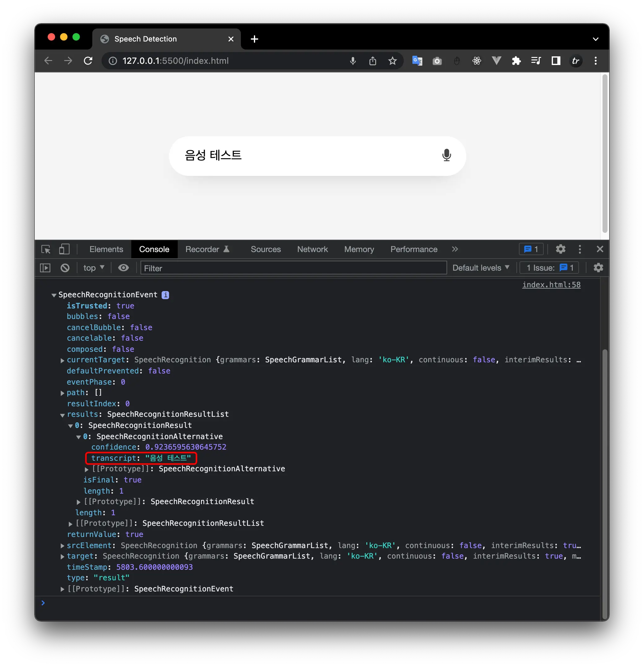Toggle the device toolbar icon
This screenshot has width=644, height=667.
click(x=64, y=250)
